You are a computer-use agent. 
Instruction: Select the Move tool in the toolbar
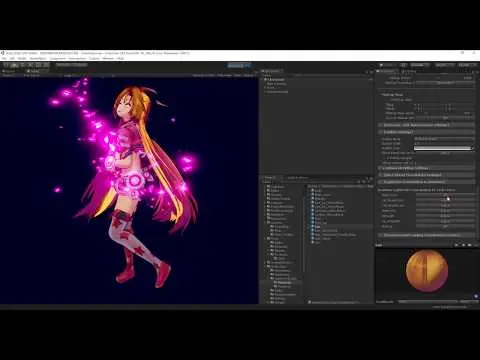tap(14, 65)
